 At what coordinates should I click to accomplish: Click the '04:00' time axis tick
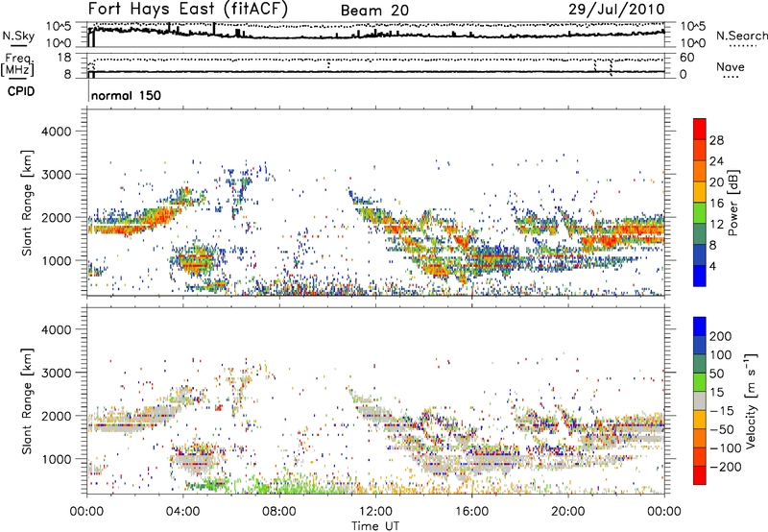[182, 512]
